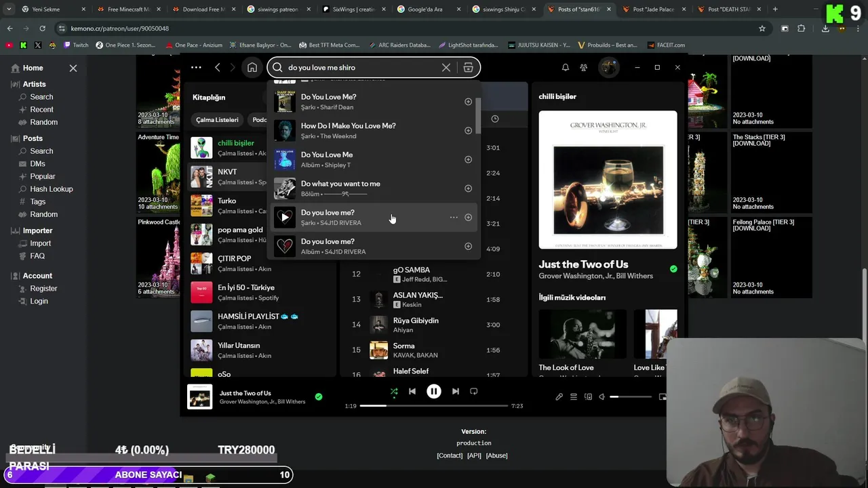Open Search under Artists in sidebar
This screenshot has width=868, height=488.
click(41, 97)
